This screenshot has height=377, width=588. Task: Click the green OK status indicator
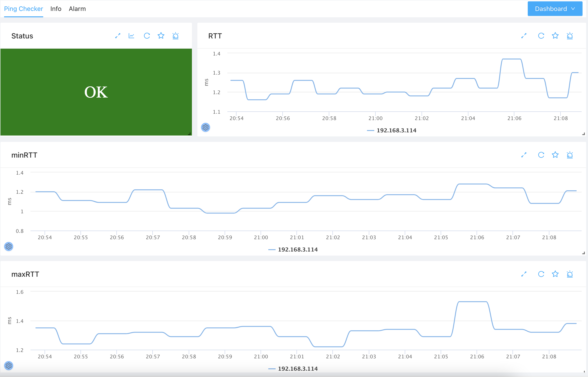pyautogui.click(x=96, y=92)
